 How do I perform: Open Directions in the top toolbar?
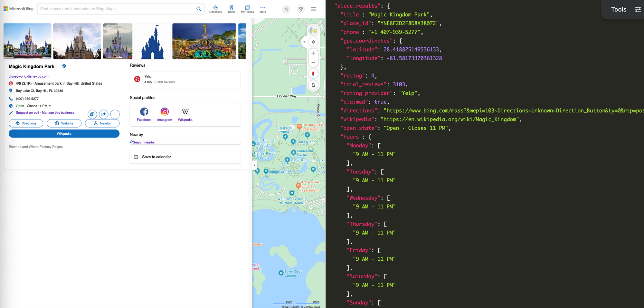[x=215, y=9]
